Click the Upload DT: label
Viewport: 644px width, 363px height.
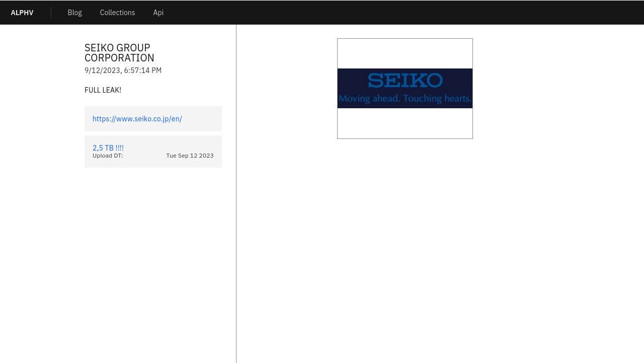[x=108, y=156]
